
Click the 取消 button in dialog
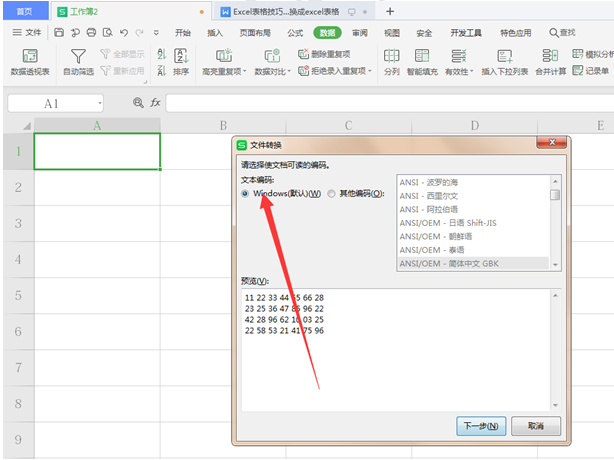point(535,425)
